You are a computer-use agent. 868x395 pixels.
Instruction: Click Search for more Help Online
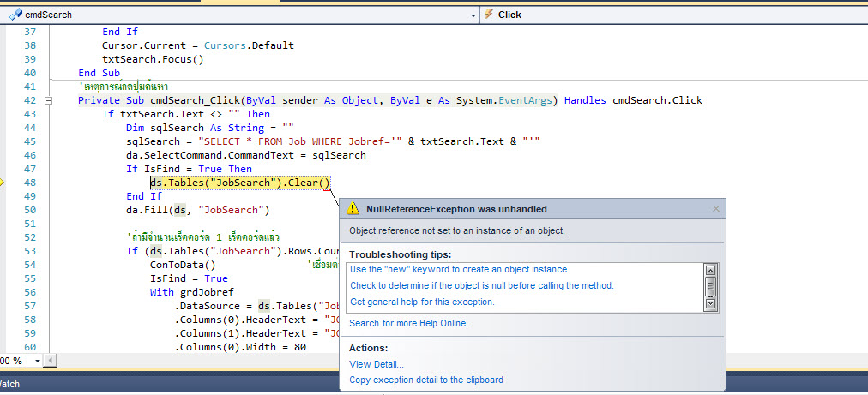(x=412, y=323)
